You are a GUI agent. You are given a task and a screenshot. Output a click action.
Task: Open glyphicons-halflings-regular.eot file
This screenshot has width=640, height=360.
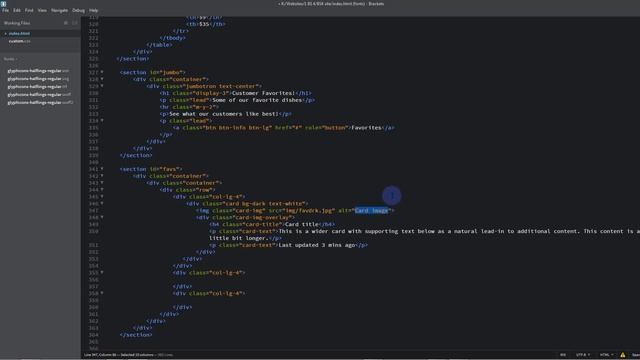coord(38,71)
